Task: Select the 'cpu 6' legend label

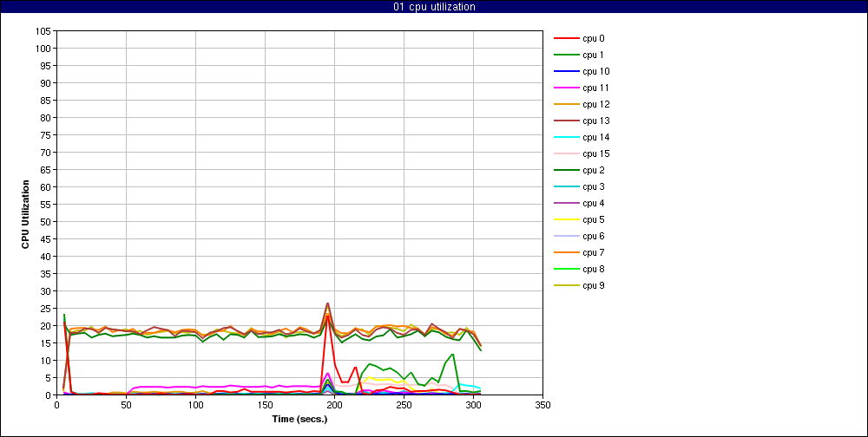Action: coord(594,236)
